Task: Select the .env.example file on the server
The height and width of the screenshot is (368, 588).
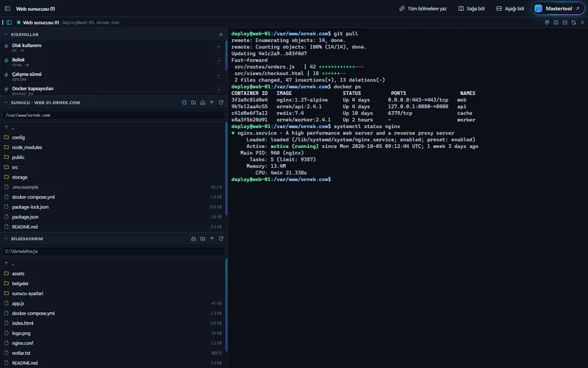Action: [x=112, y=187]
